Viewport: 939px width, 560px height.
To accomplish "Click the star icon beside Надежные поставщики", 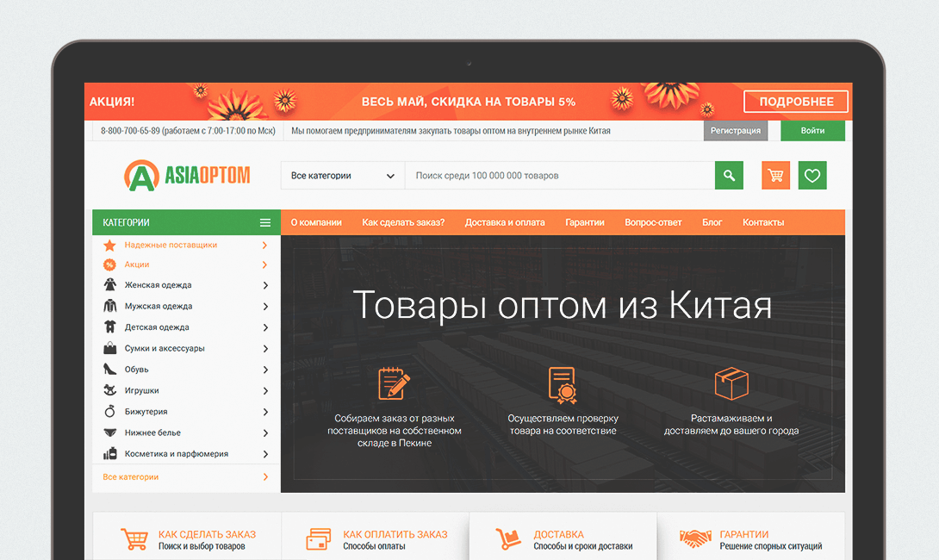I will 109,246.
